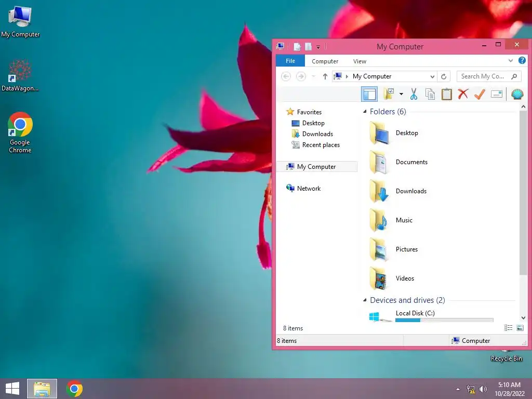532x399 pixels.
Task: Click the New Folder quick access icon
Action: coord(308,46)
